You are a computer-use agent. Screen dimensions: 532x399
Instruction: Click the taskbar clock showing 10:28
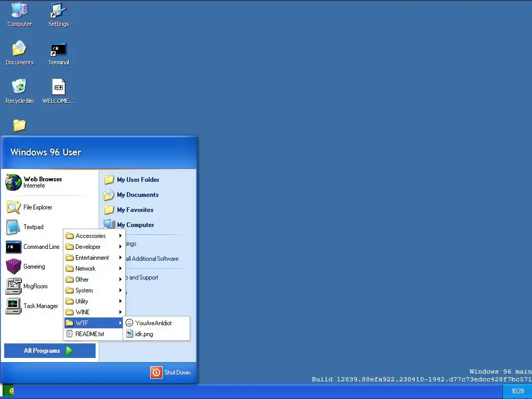(x=517, y=391)
